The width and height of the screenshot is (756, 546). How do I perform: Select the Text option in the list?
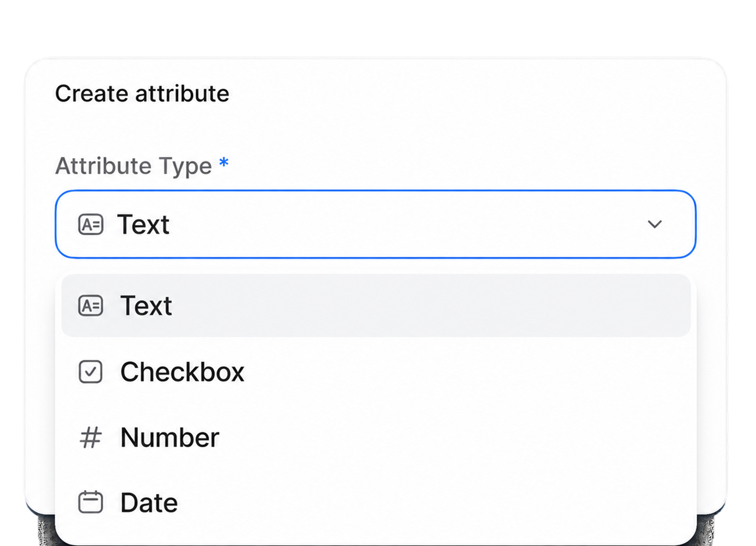pos(376,305)
